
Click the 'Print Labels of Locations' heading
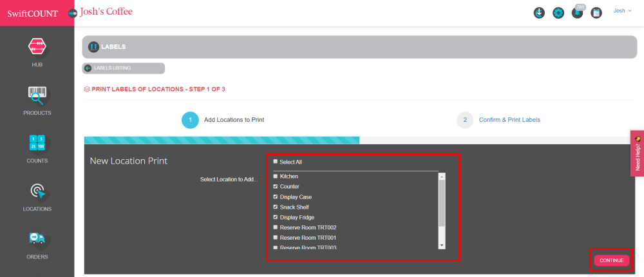158,89
